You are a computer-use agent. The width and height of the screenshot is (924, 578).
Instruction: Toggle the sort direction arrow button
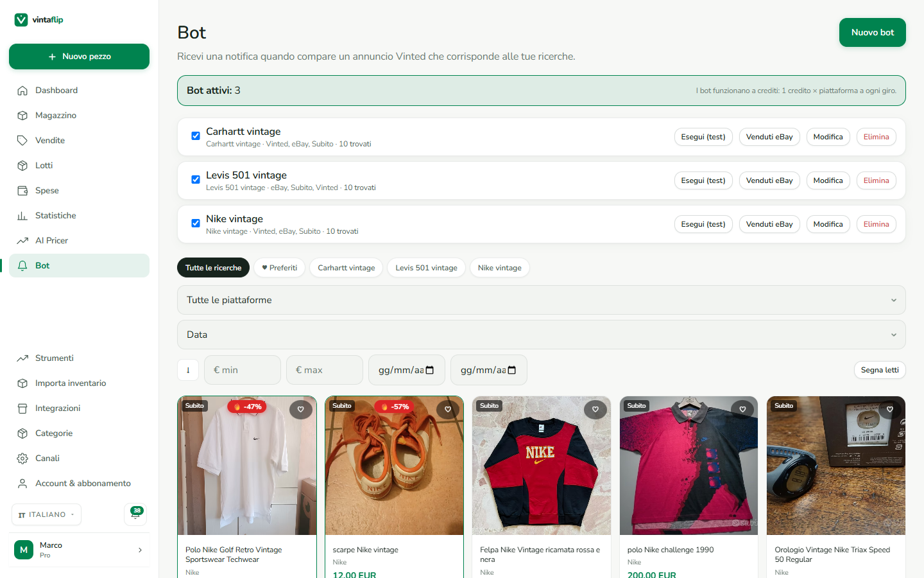188,370
